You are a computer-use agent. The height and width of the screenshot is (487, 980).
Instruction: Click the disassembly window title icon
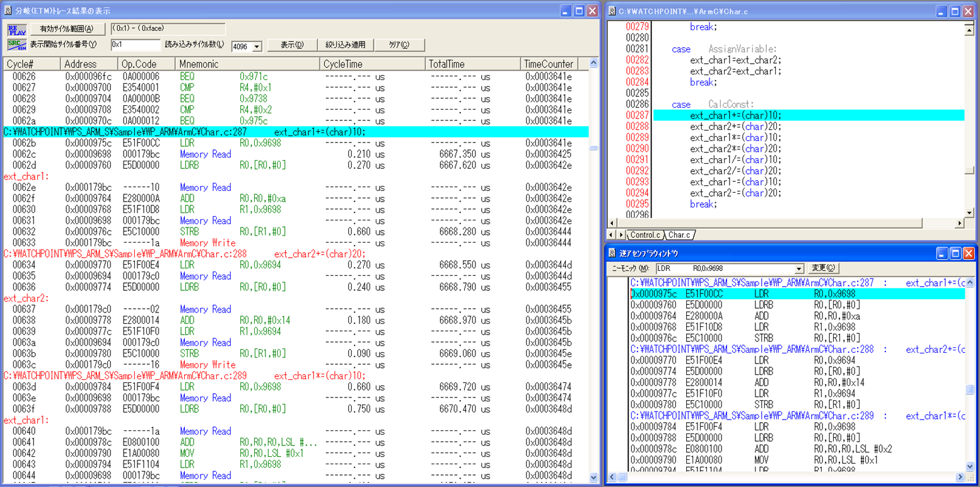point(612,253)
